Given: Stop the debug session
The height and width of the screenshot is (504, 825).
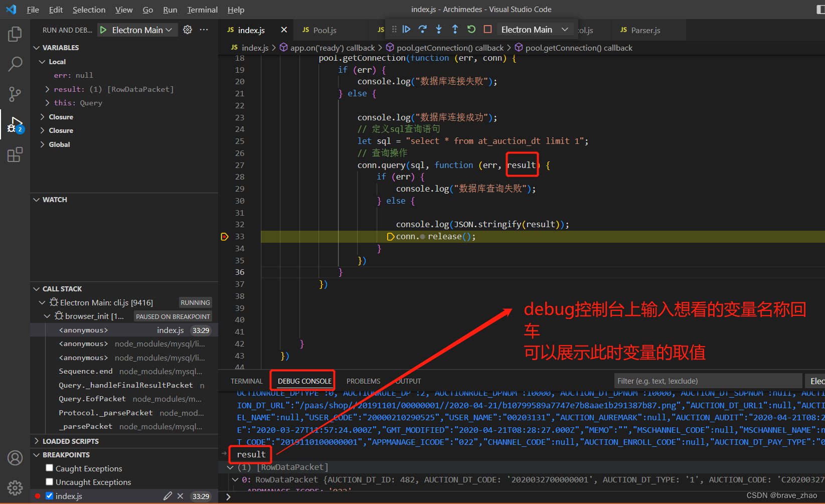Looking at the screenshot, I should point(487,30).
